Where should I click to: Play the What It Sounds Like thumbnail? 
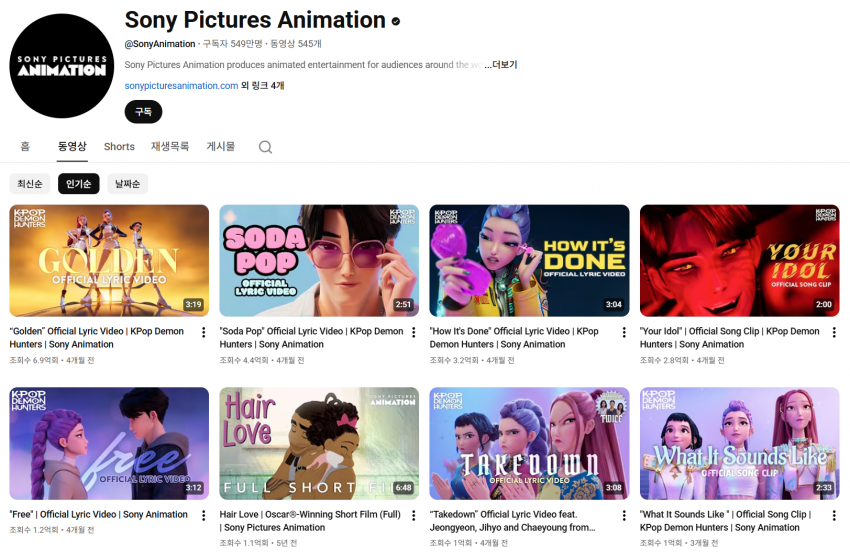(x=739, y=443)
